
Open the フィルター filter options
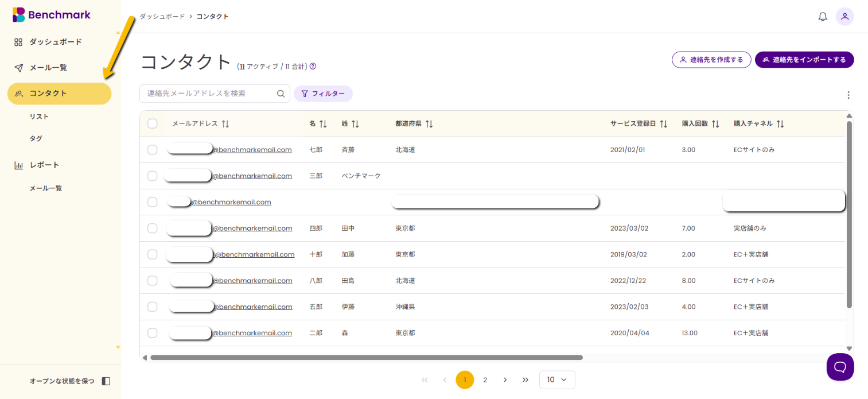pyautogui.click(x=323, y=94)
